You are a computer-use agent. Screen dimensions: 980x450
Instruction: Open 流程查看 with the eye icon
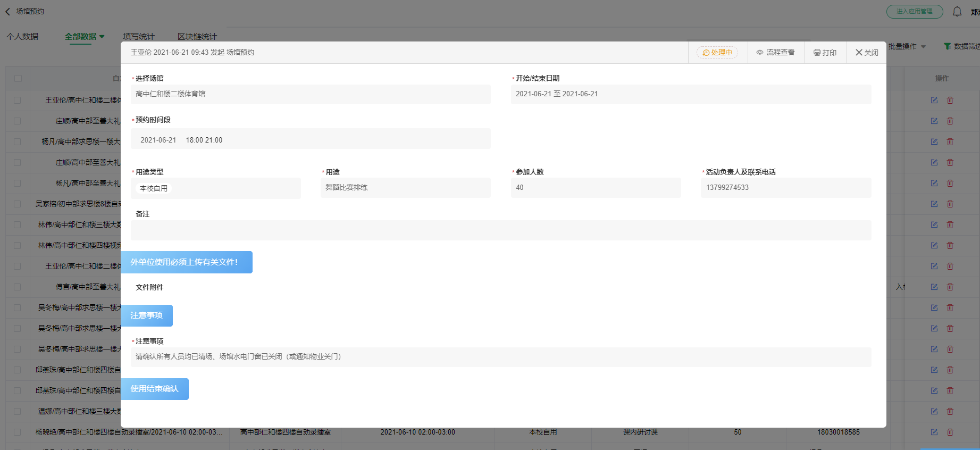[x=775, y=52]
